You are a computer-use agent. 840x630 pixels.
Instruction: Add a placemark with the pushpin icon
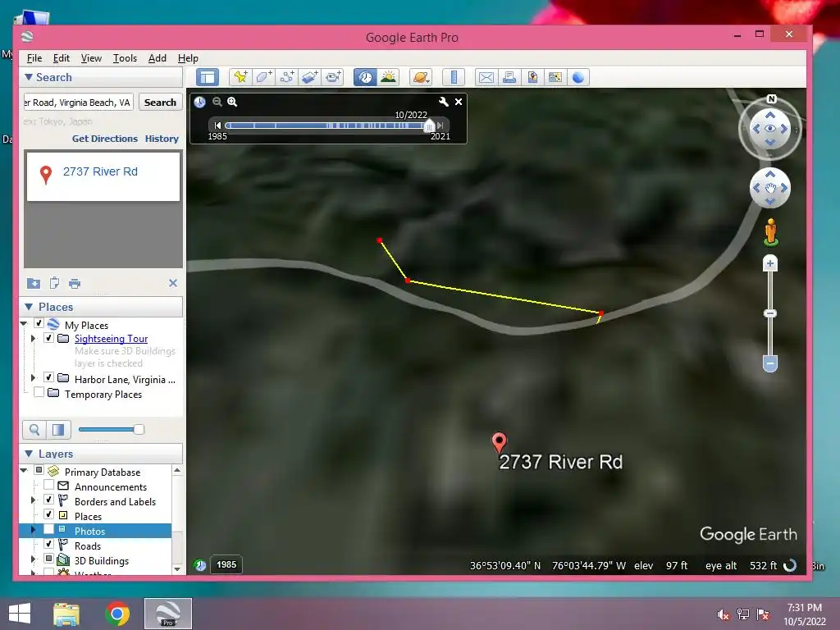point(240,77)
